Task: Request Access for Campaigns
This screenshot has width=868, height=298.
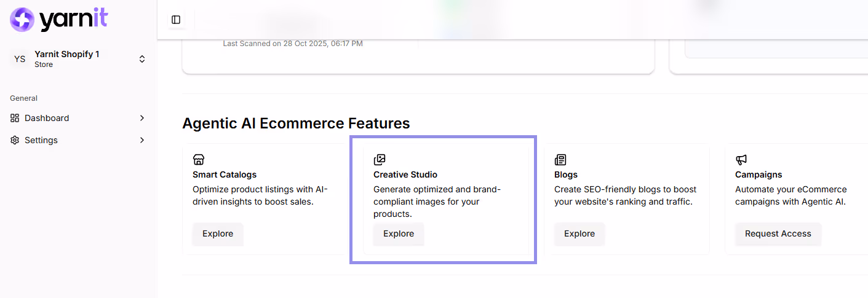Action: click(x=778, y=233)
